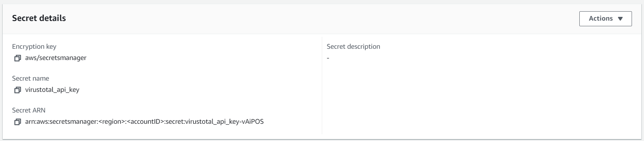Screen dimensions: 644x141
Task: Click the Secret description label
Action: [x=353, y=46]
